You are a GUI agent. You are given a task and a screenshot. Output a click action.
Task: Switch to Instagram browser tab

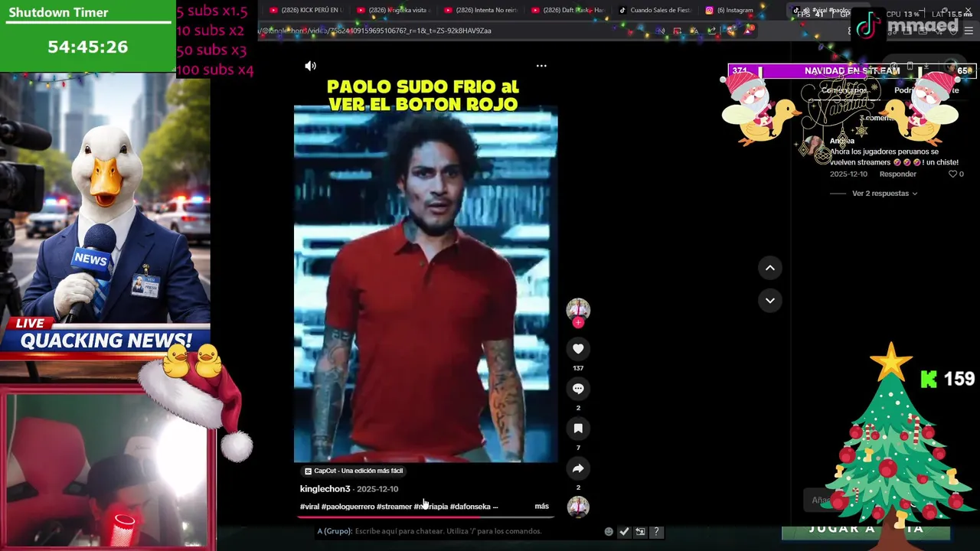click(x=733, y=10)
